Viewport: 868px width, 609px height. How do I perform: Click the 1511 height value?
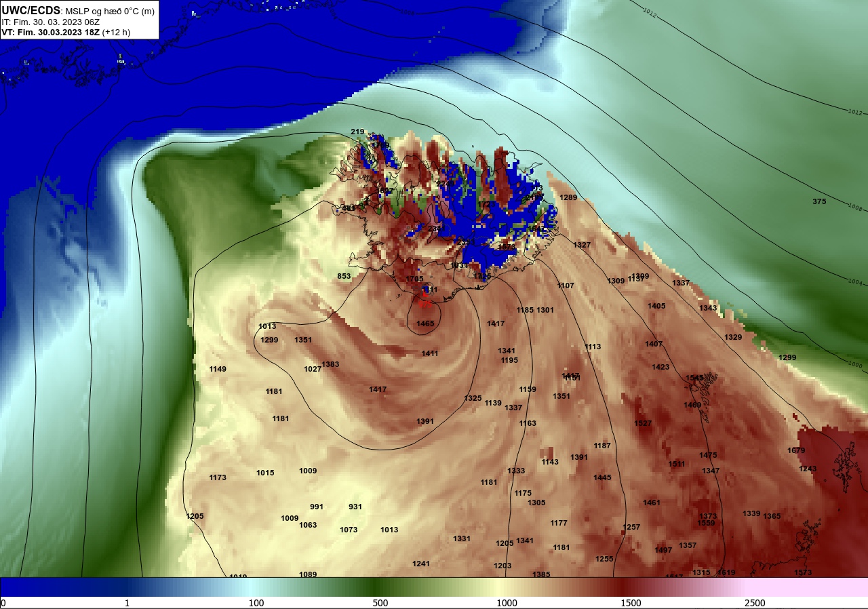pos(677,464)
